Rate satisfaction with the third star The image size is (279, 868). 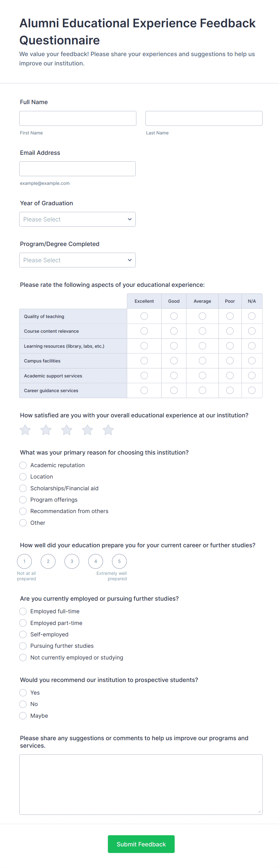pos(67,430)
